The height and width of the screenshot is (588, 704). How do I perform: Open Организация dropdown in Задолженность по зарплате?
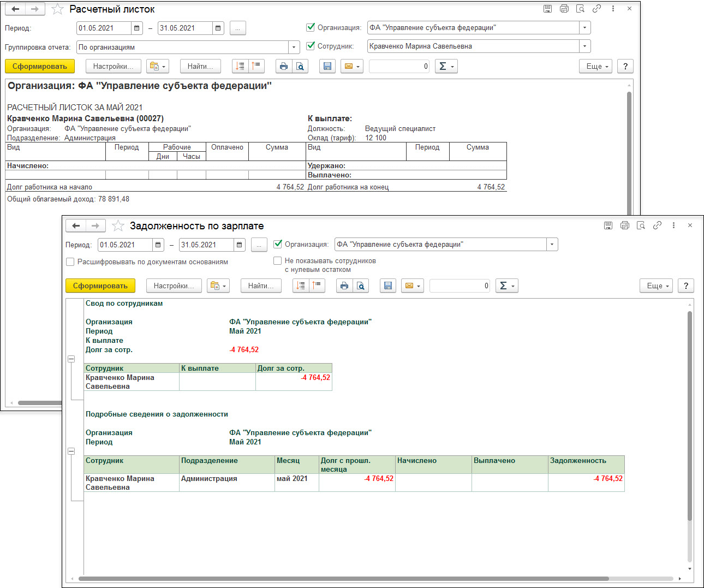tap(552, 244)
